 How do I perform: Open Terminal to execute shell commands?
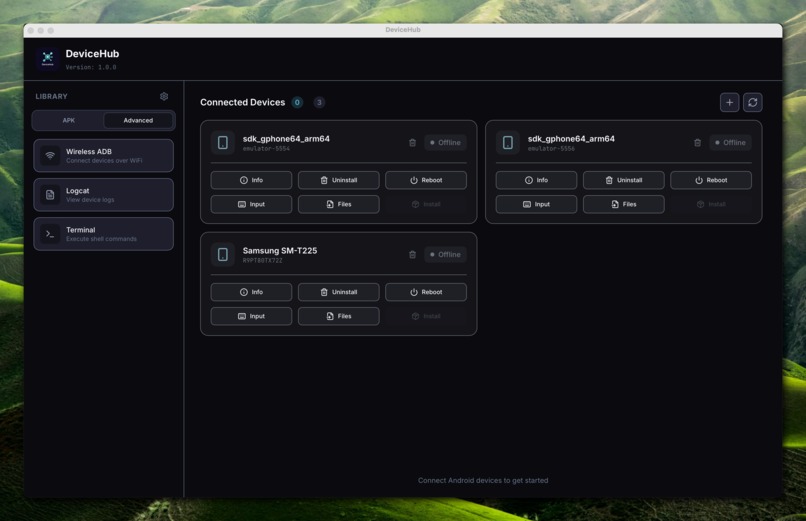pyautogui.click(x=103, y=234)
